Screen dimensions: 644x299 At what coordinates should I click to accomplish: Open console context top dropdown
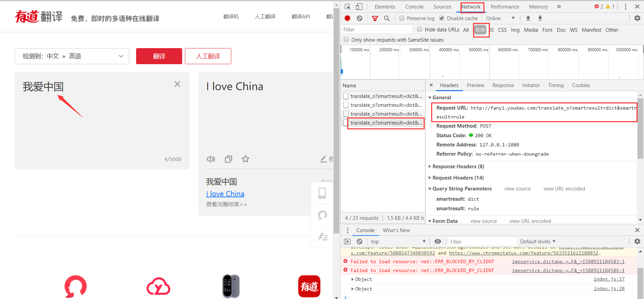(398, 241)
